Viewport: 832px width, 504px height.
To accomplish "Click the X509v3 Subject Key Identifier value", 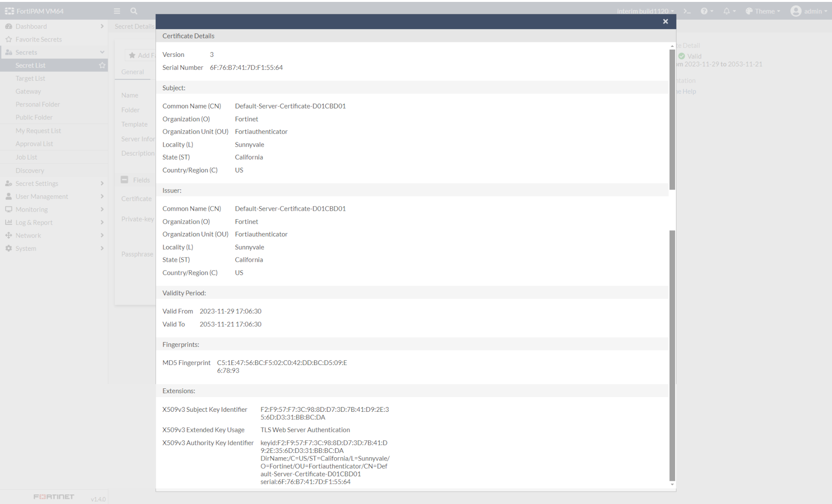I will 325,413.
